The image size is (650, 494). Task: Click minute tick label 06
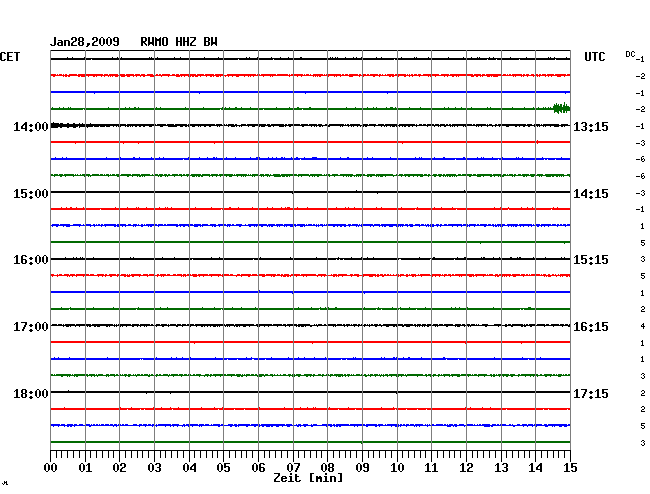coord(258,468)
